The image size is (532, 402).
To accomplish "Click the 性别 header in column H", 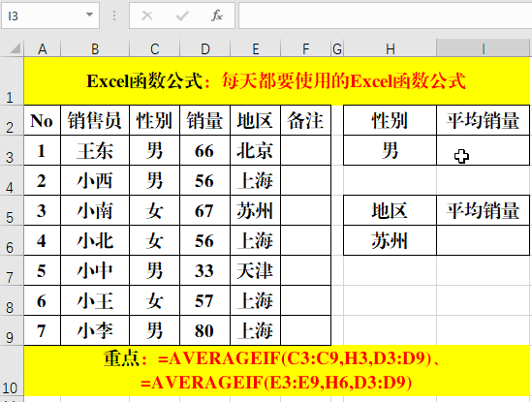I will pos(391,120).
